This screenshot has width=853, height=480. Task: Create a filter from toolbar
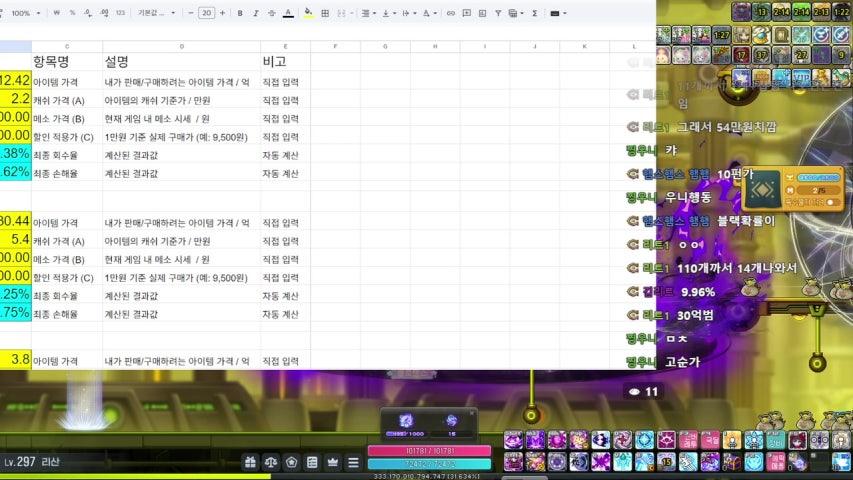click(x=498, y=13)
